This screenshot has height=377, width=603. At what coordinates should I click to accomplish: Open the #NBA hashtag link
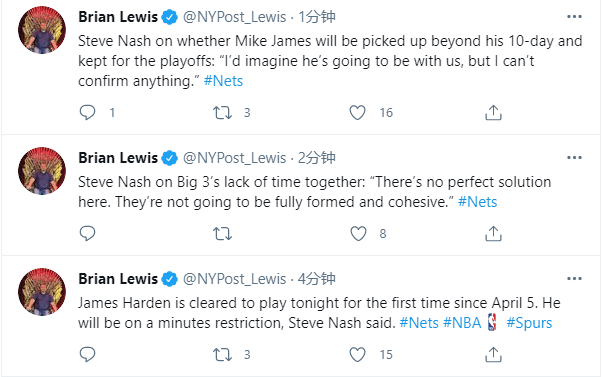tap(462, 323)
